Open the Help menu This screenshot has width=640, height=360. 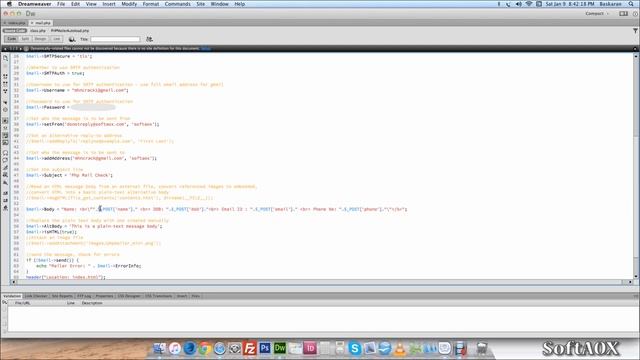point(240,4)
